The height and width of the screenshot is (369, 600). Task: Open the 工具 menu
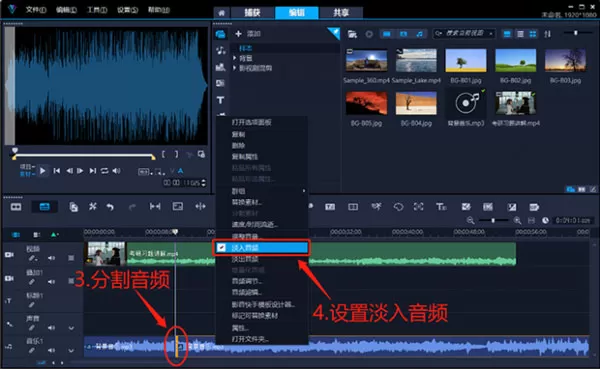[x=97, y=10]
